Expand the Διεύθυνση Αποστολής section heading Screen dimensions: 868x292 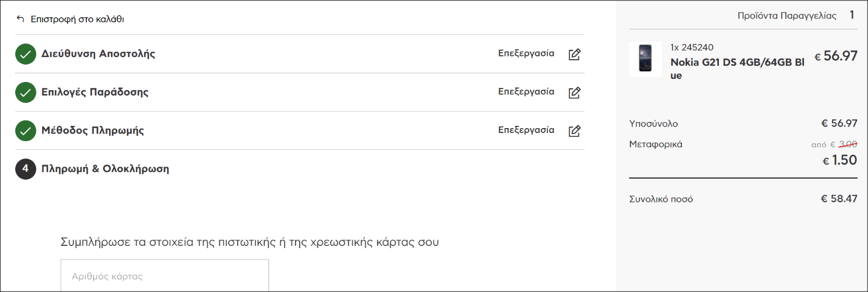click(98, 54)
